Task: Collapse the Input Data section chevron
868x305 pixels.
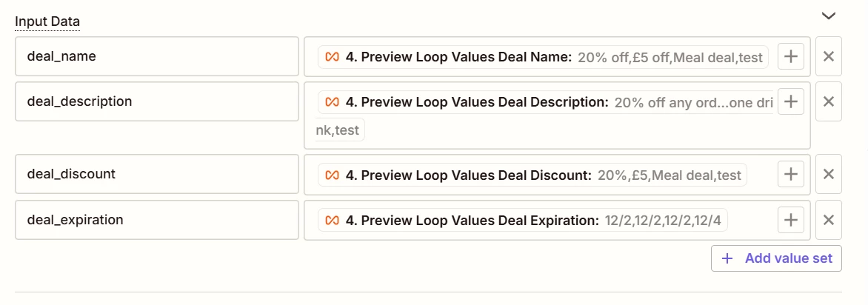Action: [828, 16]
